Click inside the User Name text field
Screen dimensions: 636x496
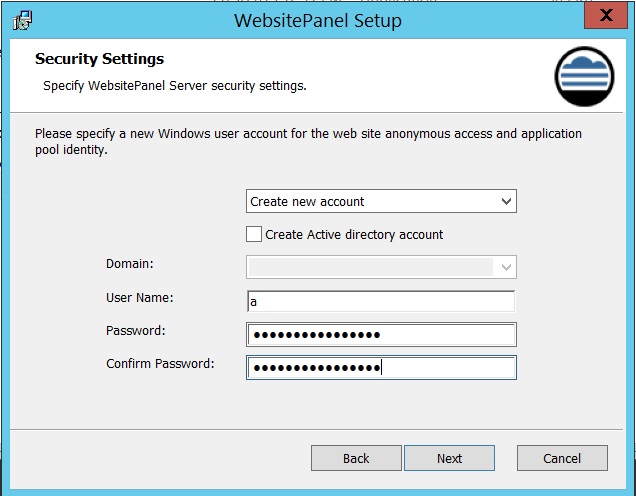[381, 301]
